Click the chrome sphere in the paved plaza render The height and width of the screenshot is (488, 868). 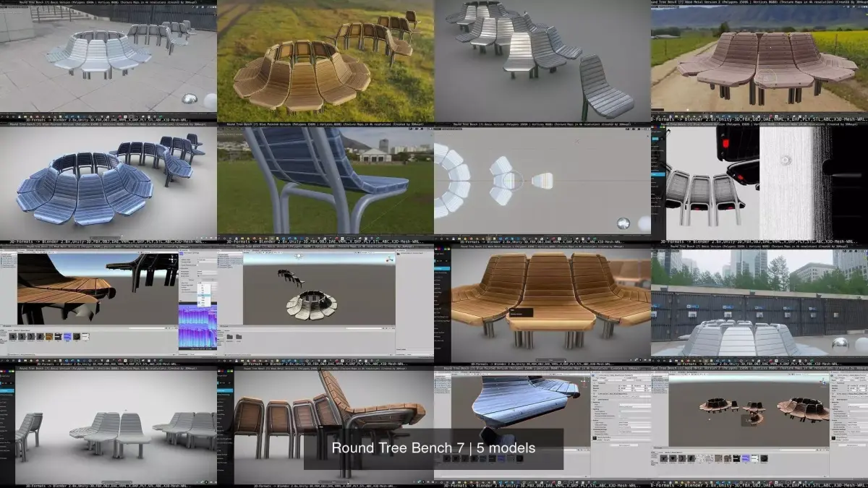(190, 100)
